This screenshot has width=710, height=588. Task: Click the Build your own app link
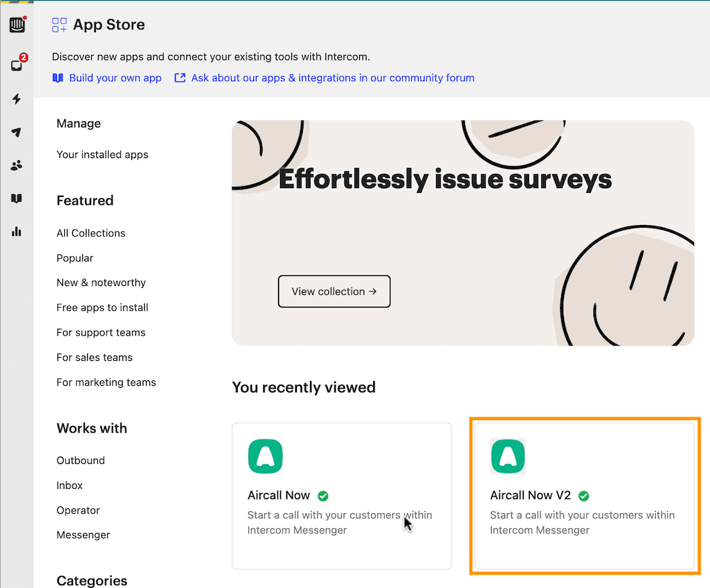(x=115, y=78)
